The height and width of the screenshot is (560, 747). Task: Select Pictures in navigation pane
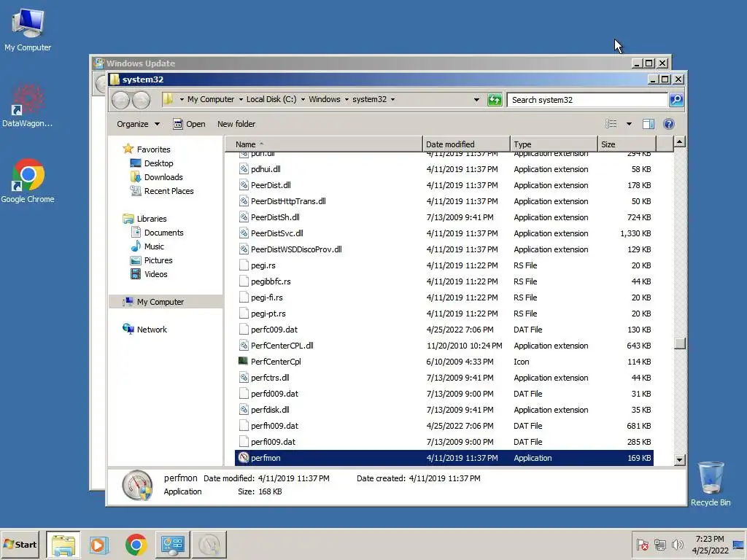[x=152, y=260]
